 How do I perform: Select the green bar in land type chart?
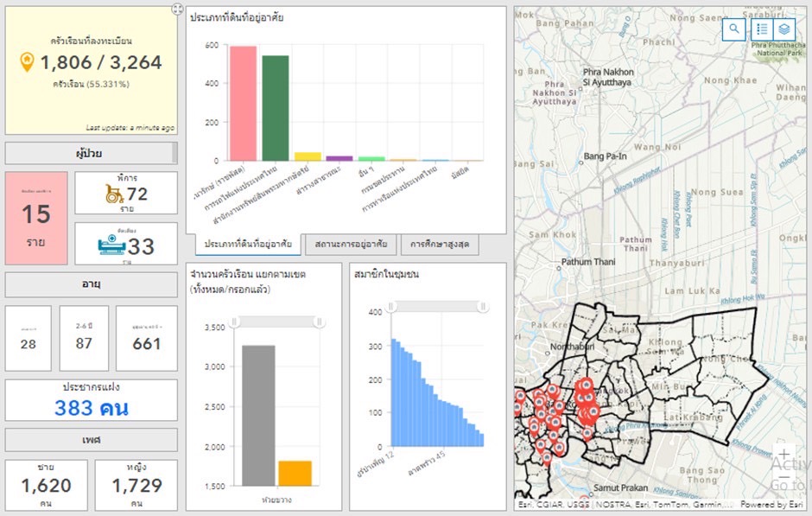click(276, 108)
